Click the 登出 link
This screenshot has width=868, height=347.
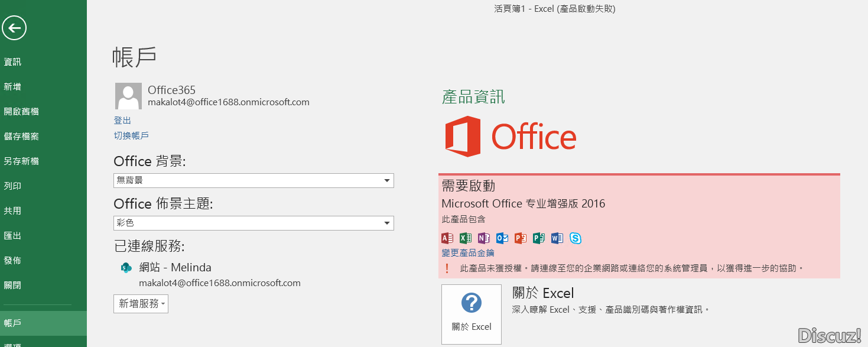pyautogui.click(x=122, y=121)
